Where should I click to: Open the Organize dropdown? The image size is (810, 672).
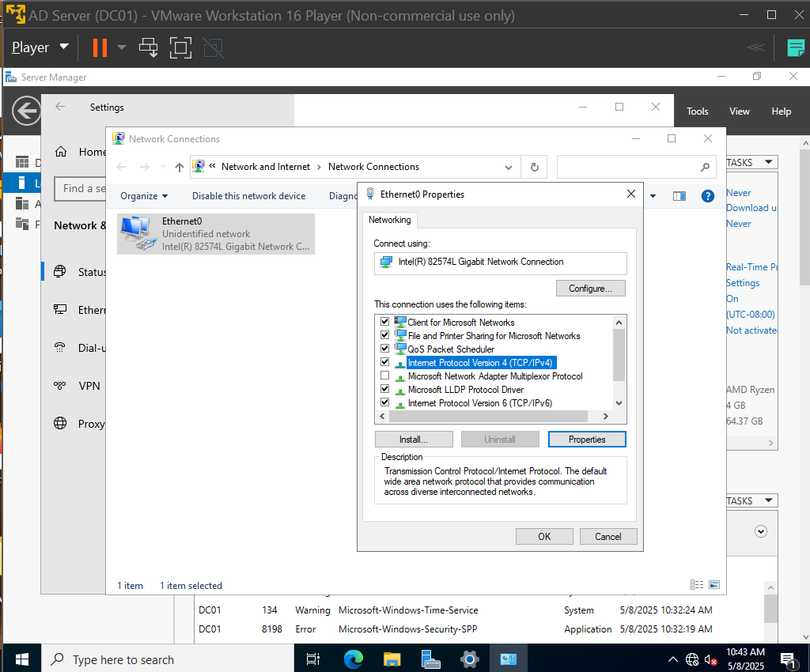pyautogui.click(x=144, y=196)
